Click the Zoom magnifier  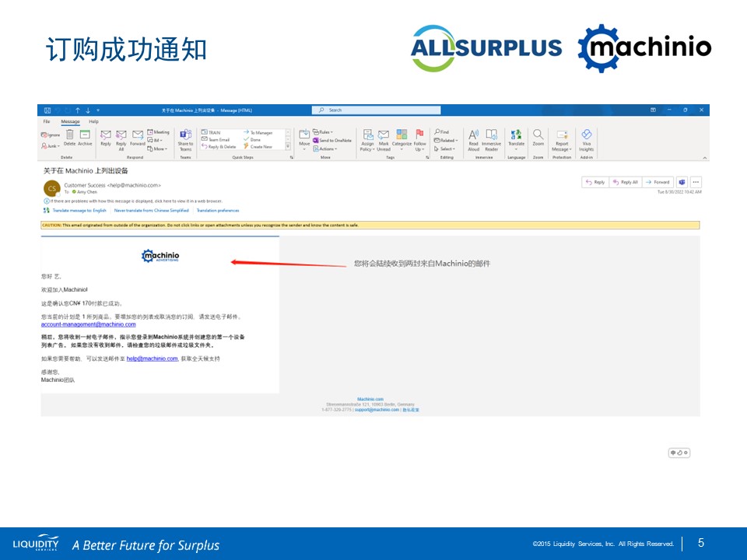(x=538, y=138)
